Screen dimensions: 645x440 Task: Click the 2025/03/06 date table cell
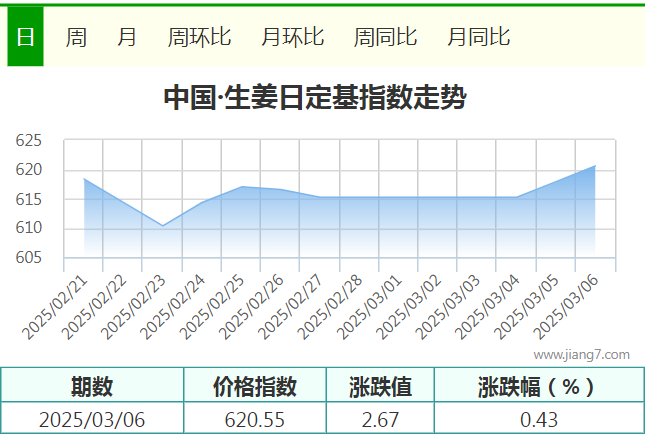click(92, 419)
